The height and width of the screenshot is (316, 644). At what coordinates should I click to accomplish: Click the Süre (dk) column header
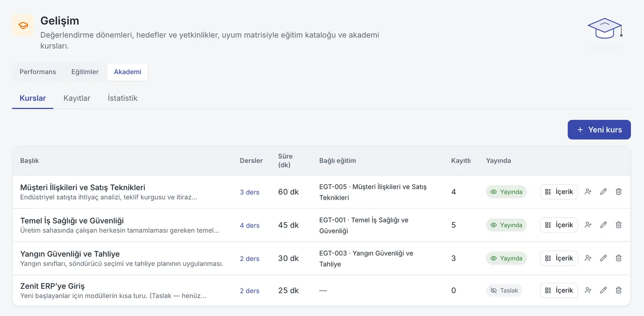coord(285,160)
